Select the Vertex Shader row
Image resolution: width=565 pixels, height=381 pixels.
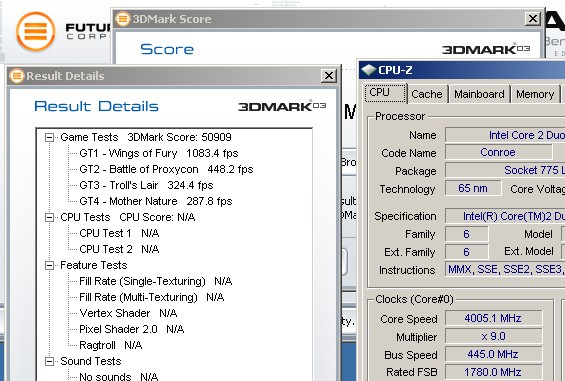(128, 313)
